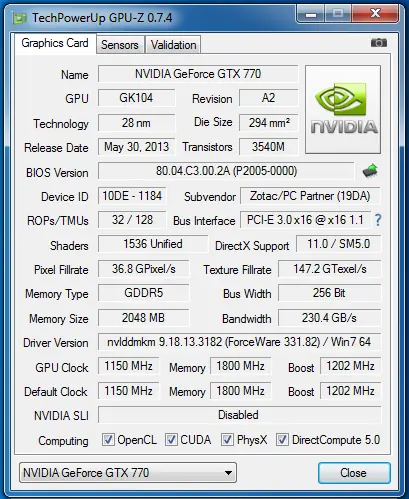Open the GPU selection dropdown
This screenshot has height=499, width=409.
128,472
